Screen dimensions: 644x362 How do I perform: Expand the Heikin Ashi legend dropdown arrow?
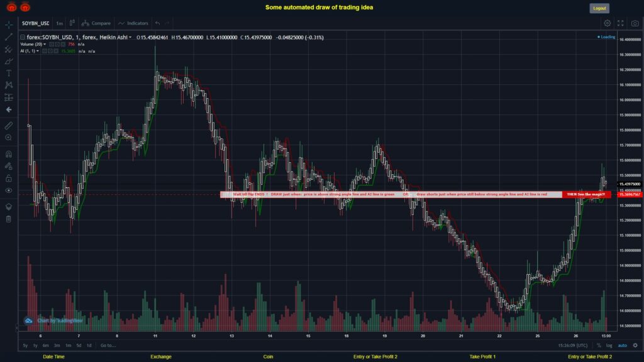pyautogui.click(x=130, y=37)
